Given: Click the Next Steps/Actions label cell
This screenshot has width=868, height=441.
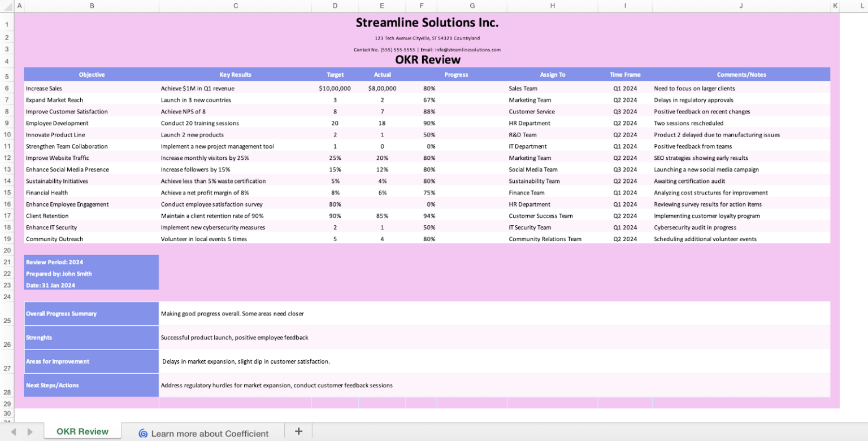Looking at the screenshot, I should pyautogui.click(x=90, y=385).
